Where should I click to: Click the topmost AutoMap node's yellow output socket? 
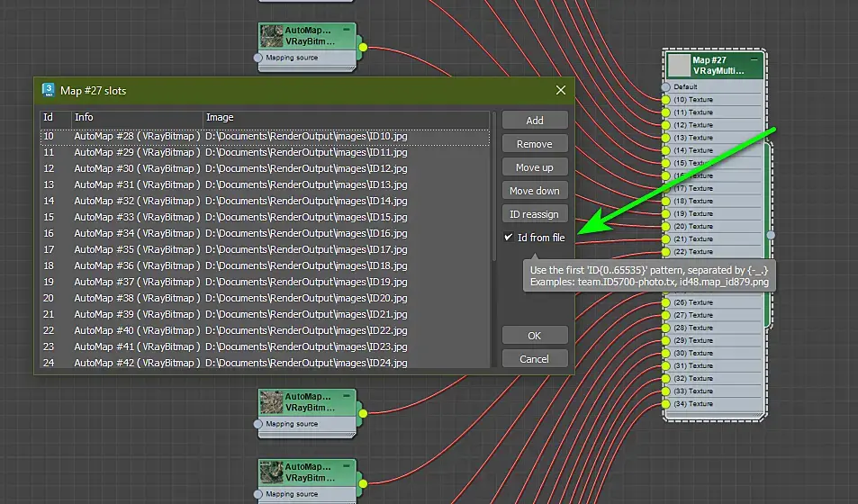click(x=363, y=47)
